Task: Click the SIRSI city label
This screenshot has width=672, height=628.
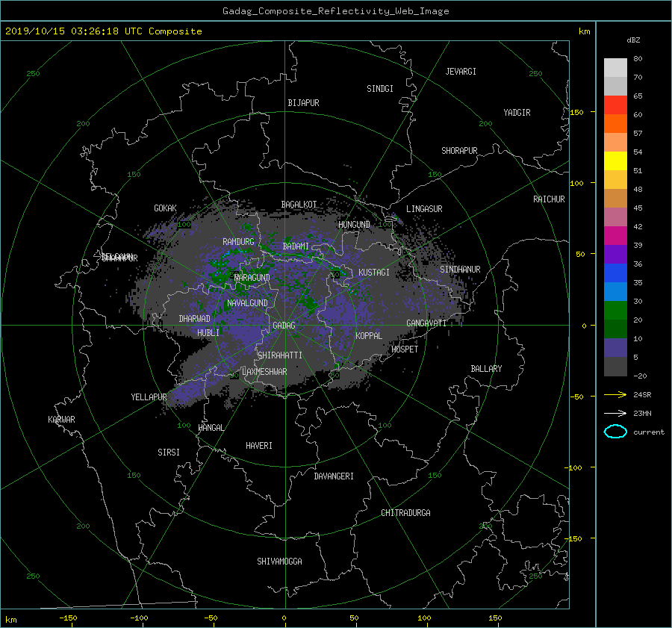Action: pos(169,453)
